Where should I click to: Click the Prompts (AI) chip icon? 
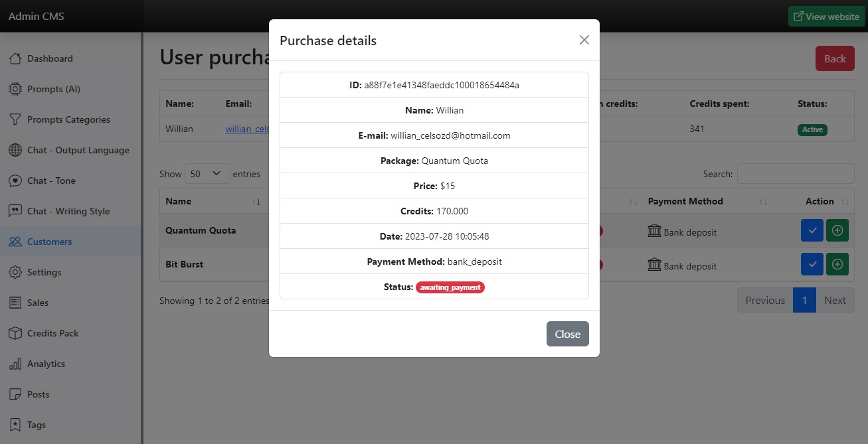coord(15,89)
